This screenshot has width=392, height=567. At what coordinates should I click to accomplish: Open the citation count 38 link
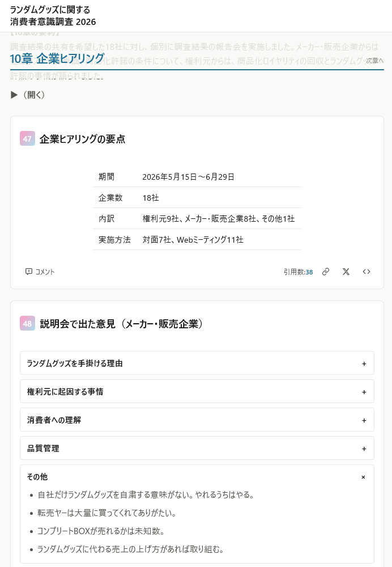[x=309, y=272]
